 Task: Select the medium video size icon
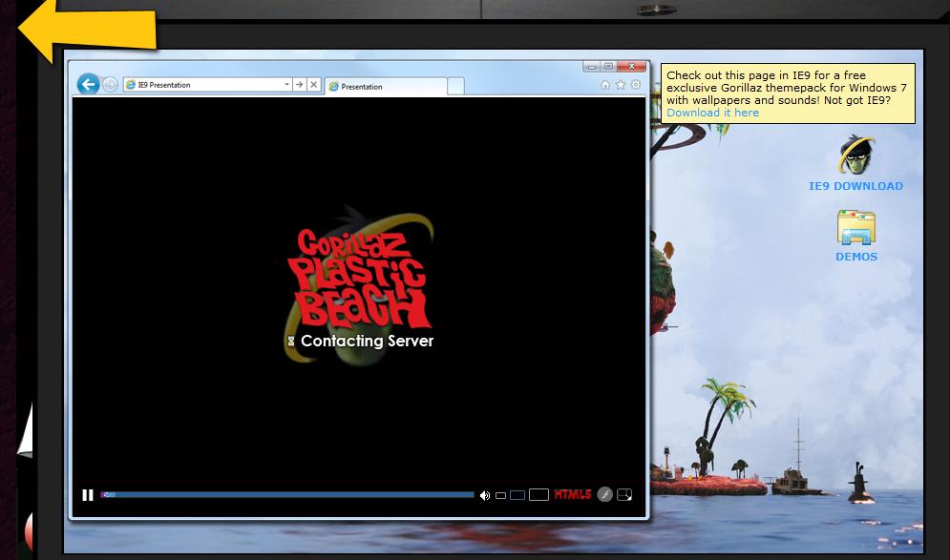coord(517,495)
